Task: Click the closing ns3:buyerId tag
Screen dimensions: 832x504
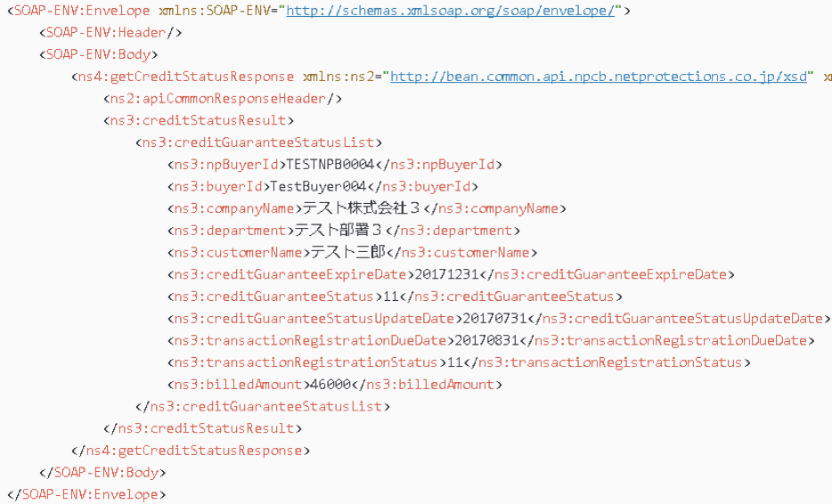Action: tap(422, 187)
